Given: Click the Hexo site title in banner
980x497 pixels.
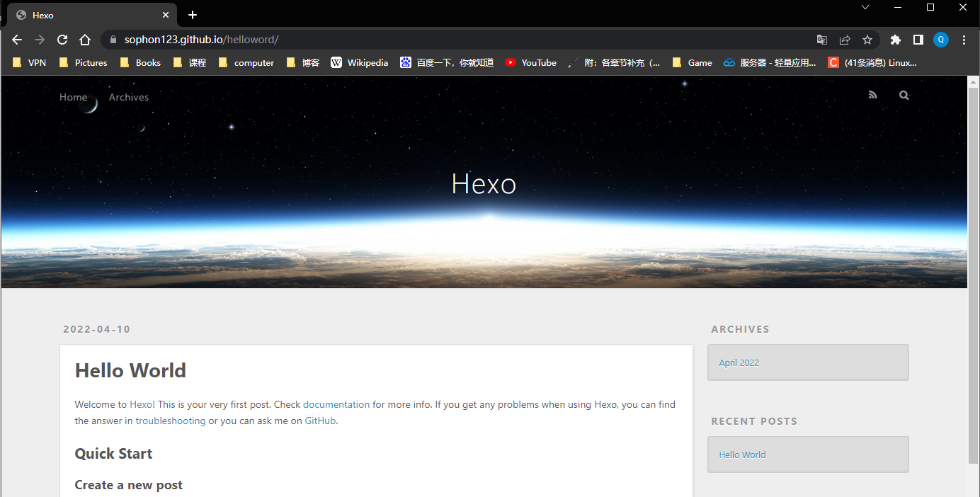Looking at the screenshot, I should [x=484, y=184].
